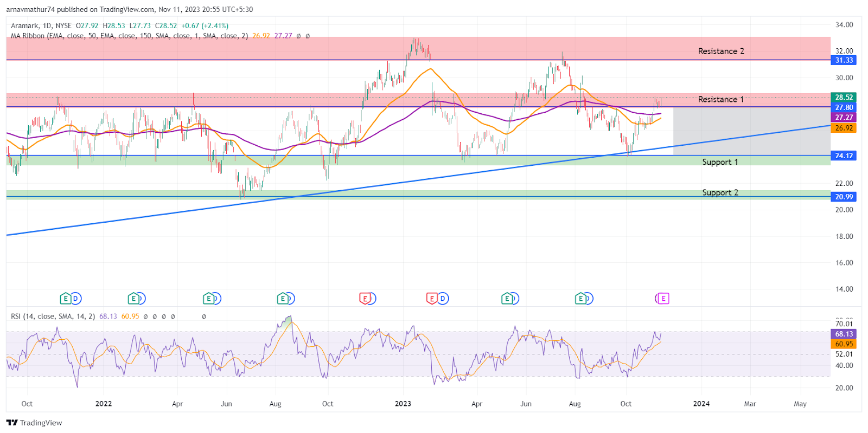This screenshot has width=868, height=433.
Task: Click the H28.53 high value in legend
Action: pos(114,25)
